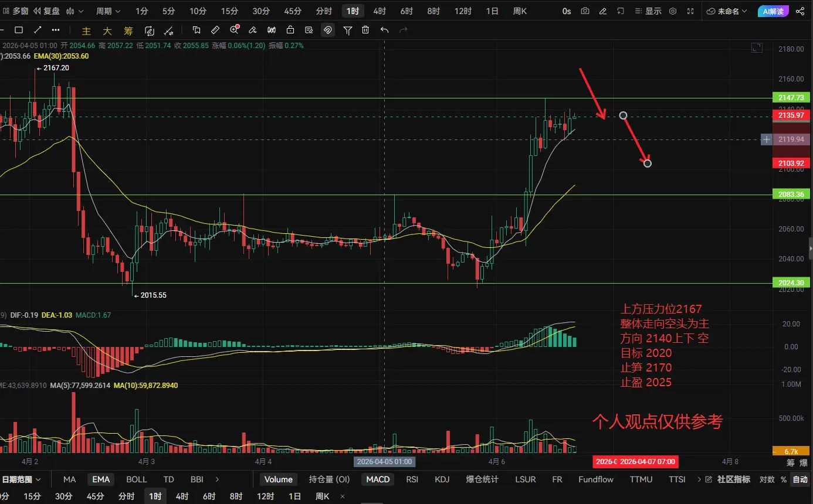Enable the BOLL indicator

137,479
